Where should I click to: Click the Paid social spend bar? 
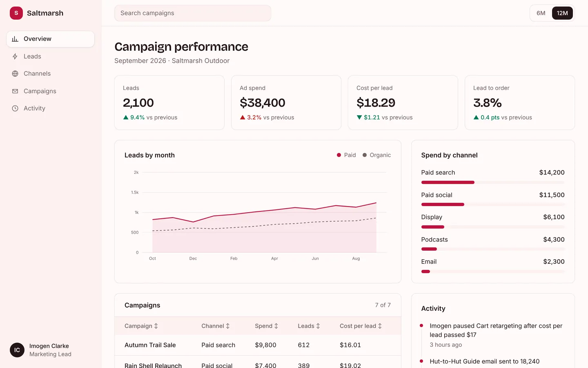tap(443, 204)
